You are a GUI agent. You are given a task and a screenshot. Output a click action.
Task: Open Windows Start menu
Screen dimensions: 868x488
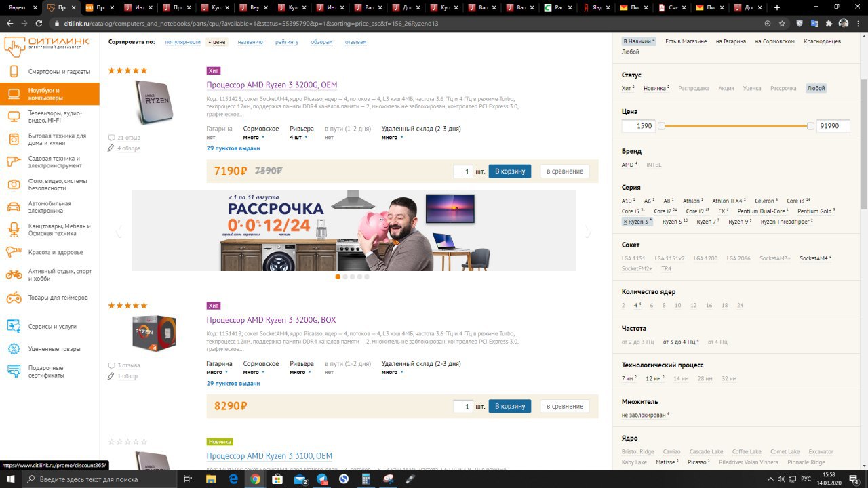[11, 479]
